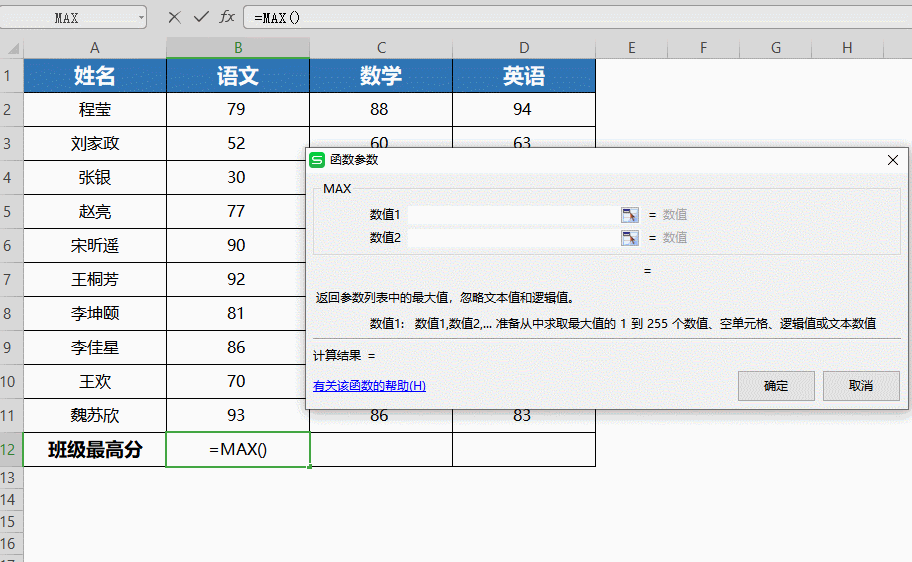Click the 确定 button
The width and height of the screenshot is (912, 562).
pos(776,386)
